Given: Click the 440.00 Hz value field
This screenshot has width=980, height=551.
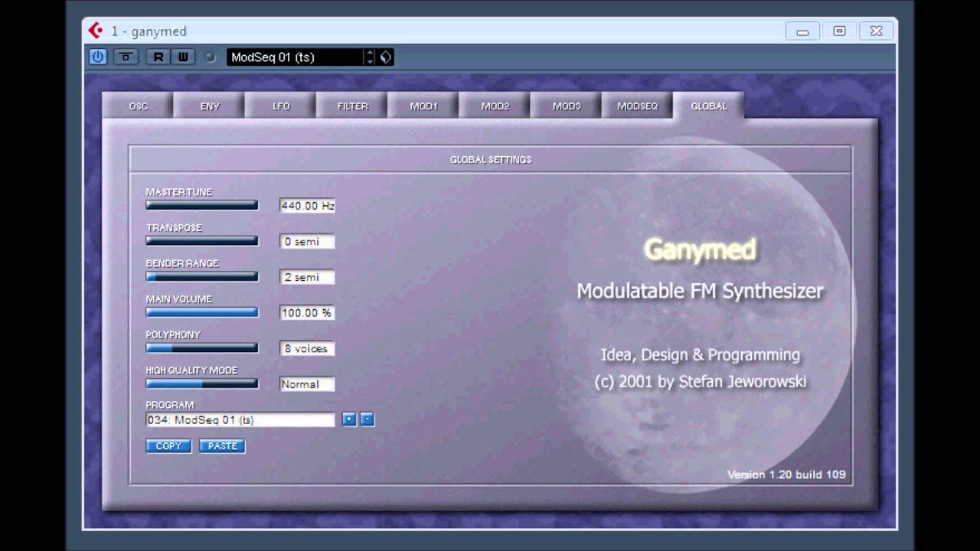Looking at the screenshot, I should (307, 206).
